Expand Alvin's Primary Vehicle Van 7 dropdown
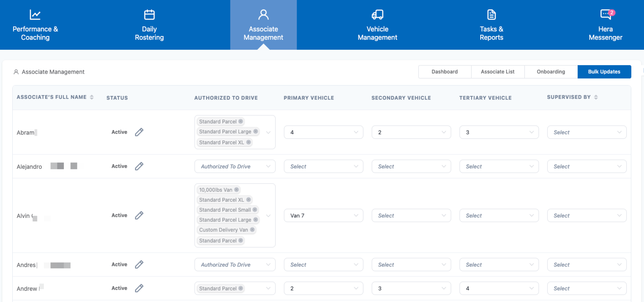 click(323, 215)
